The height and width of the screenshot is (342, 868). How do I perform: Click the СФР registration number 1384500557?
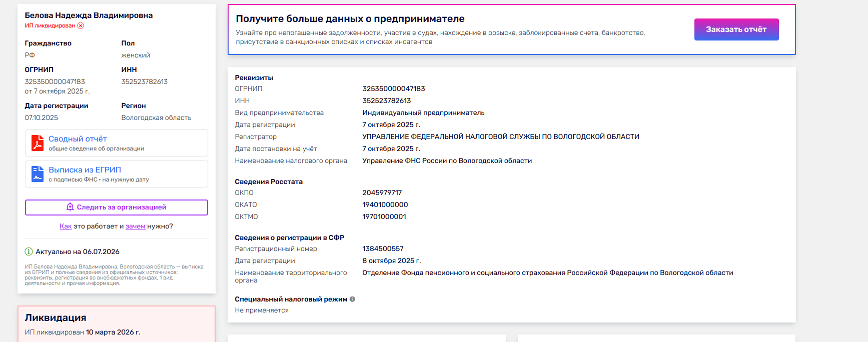point(383,248)
